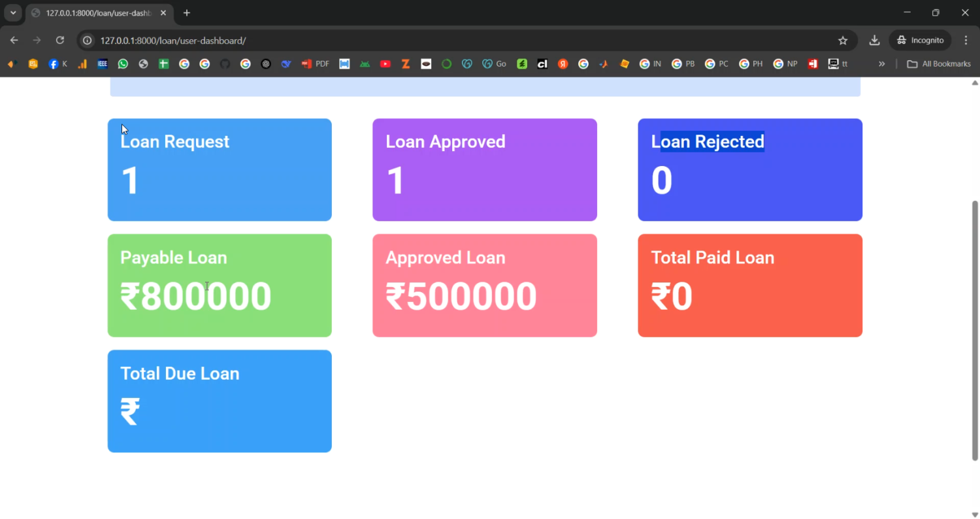Viewport: 980px width, 519px height.
Task: Open the GitHub bookmark
Action: pyautogui.click(x=225, y=64)
